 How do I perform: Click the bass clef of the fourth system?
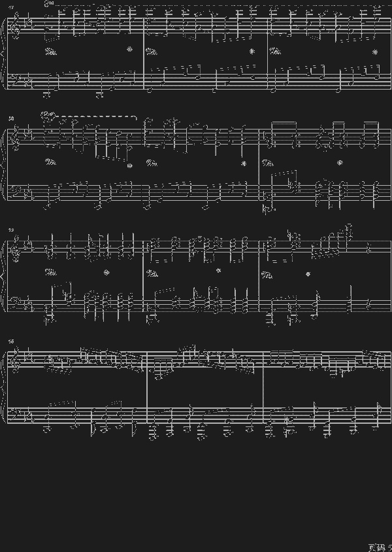[x=14, y=413]
